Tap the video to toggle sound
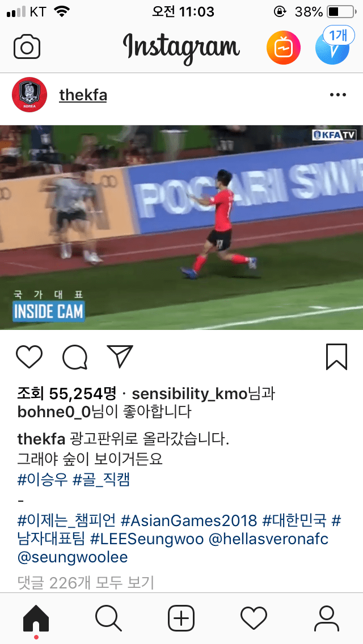 pos(181,227)
